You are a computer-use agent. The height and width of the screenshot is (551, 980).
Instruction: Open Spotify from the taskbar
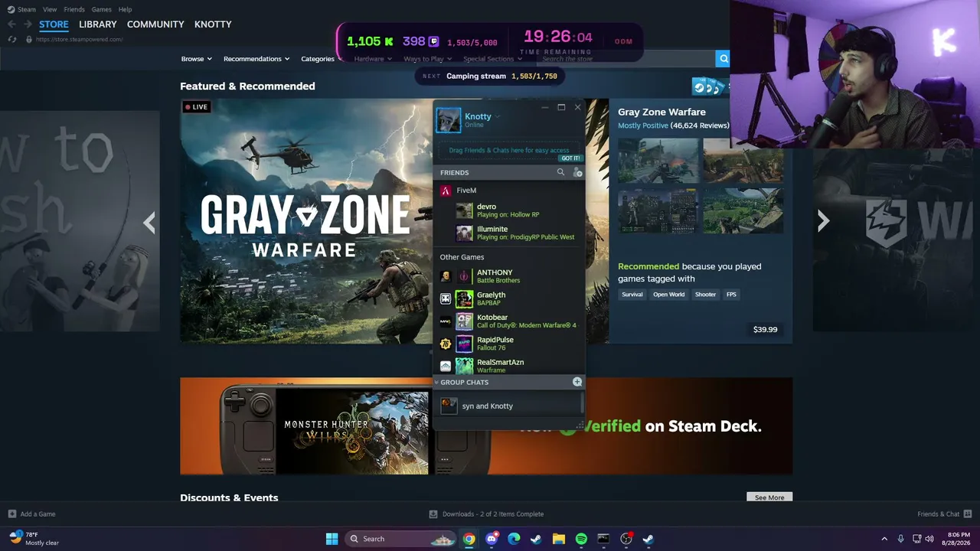[581, 539]
